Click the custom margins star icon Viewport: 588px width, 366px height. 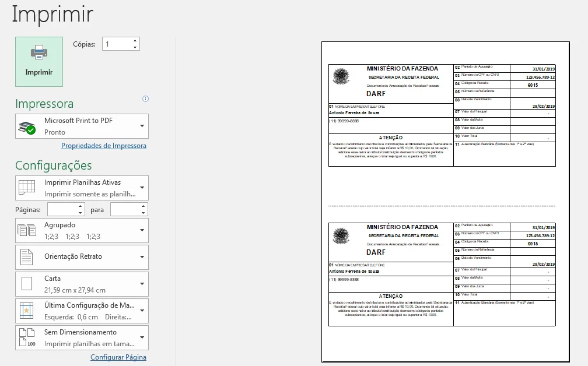click(x=27, y=311)
